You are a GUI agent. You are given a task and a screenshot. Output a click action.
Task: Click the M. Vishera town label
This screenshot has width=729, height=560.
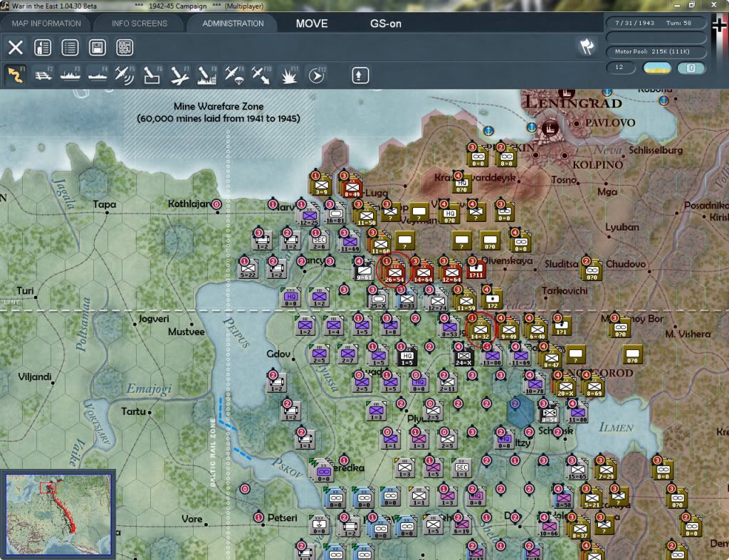coord(688,334)
